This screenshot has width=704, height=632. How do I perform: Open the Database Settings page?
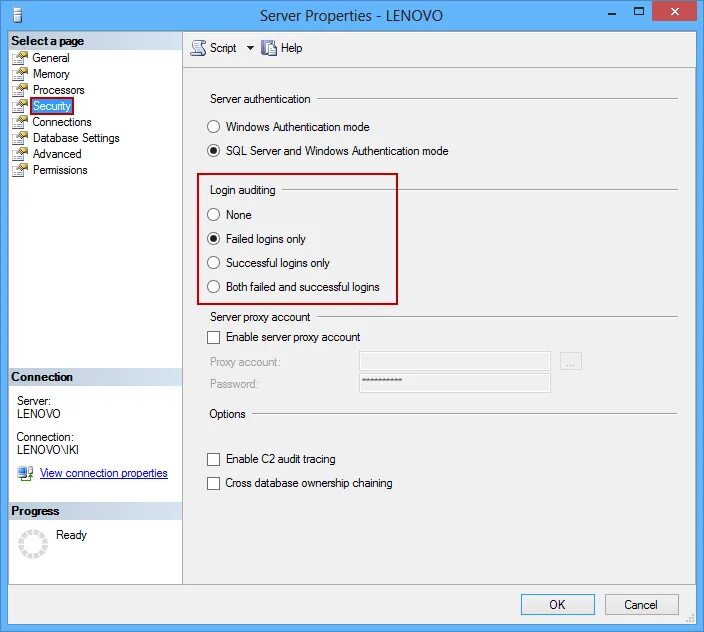[x=76, y=138]
